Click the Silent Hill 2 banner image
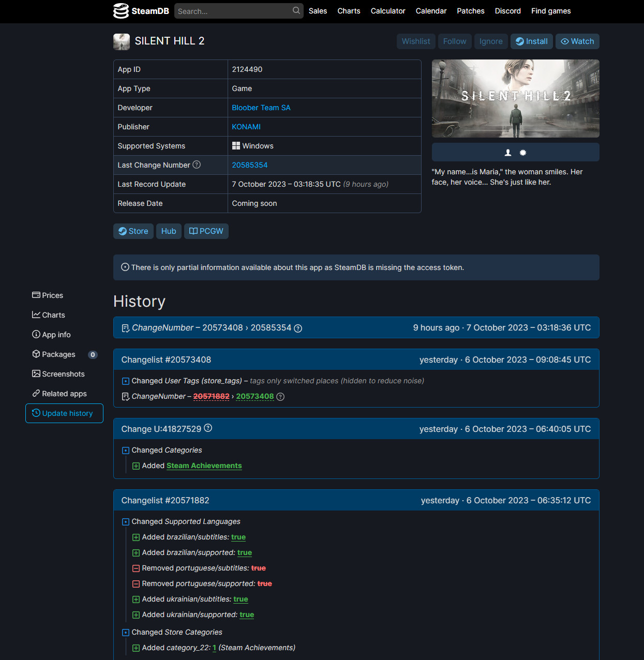Image resolution: width=644 pixels, height=660 pixels. point(516,98)
